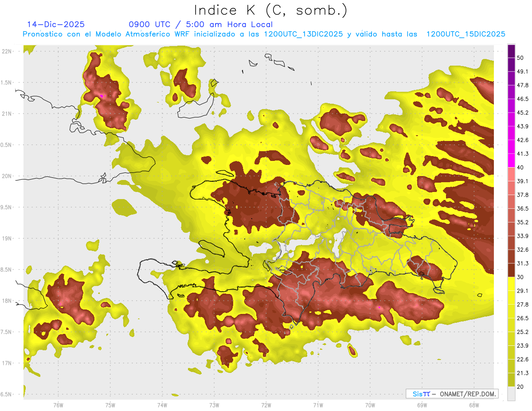Click the "17N" latitude label
This screenshot has width=532, height=411.
click(x=7, y=363)
